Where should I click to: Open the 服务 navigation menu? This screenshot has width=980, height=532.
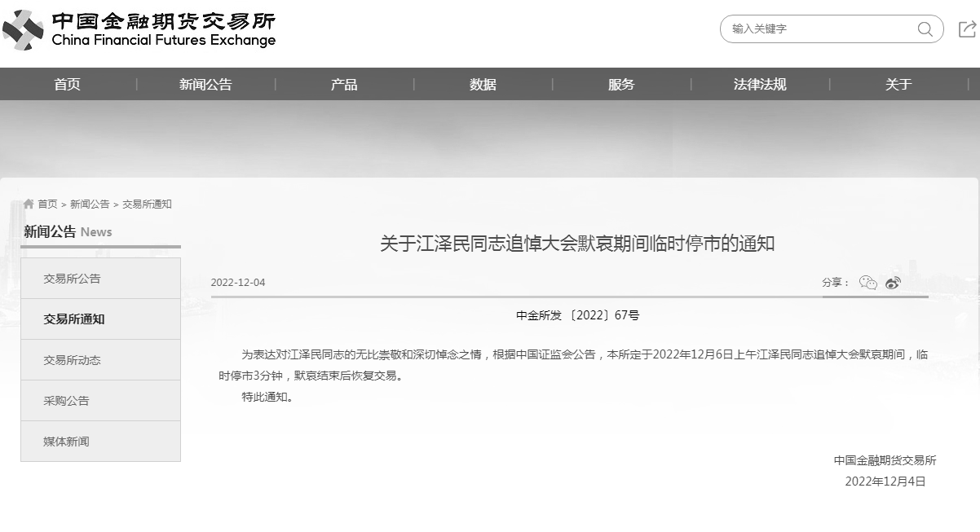[621, 84]
